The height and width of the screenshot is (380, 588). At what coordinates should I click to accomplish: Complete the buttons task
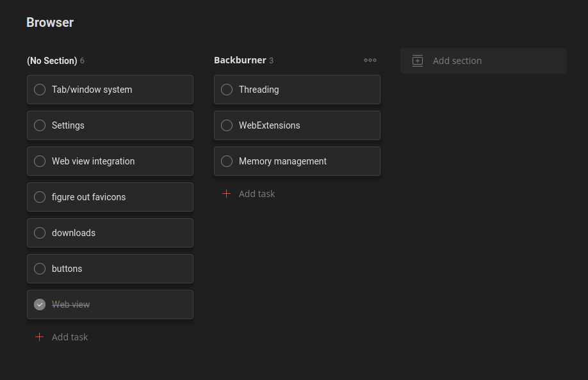point(40,269)
